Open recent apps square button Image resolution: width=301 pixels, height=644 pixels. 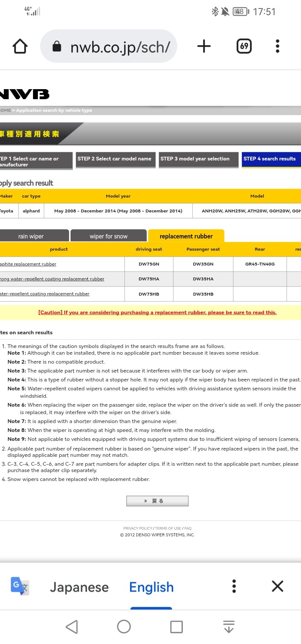click(176, 627)
